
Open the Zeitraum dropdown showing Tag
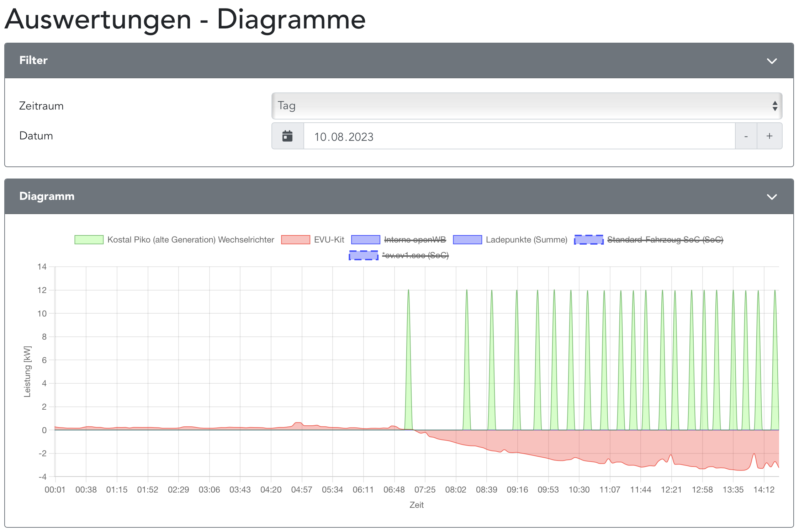[527, 106]
